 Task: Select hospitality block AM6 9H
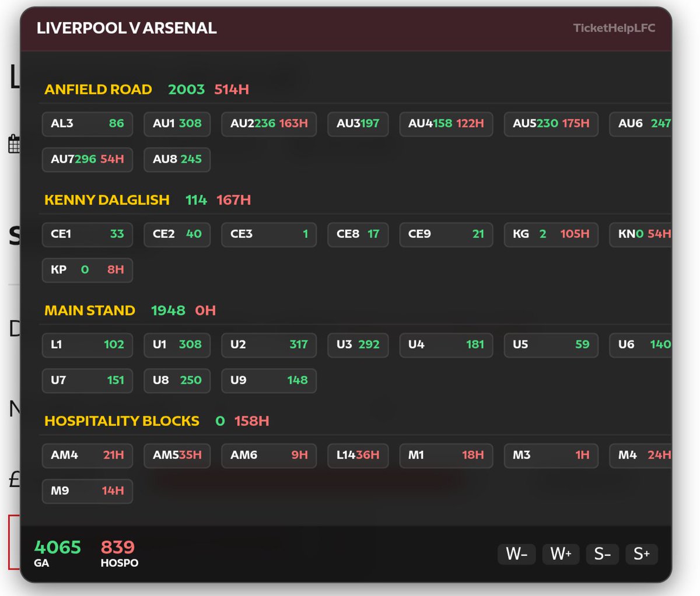coord(269,455)
